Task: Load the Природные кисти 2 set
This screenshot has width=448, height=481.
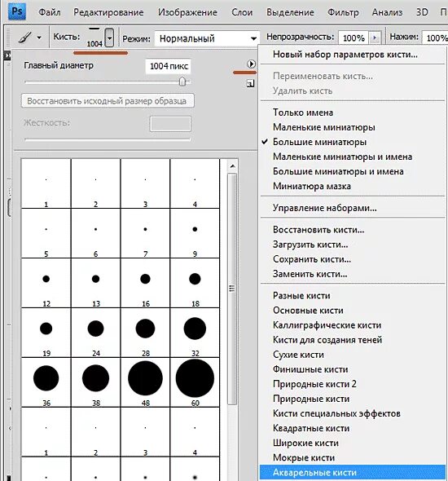Action: click(x=314, y=384)
